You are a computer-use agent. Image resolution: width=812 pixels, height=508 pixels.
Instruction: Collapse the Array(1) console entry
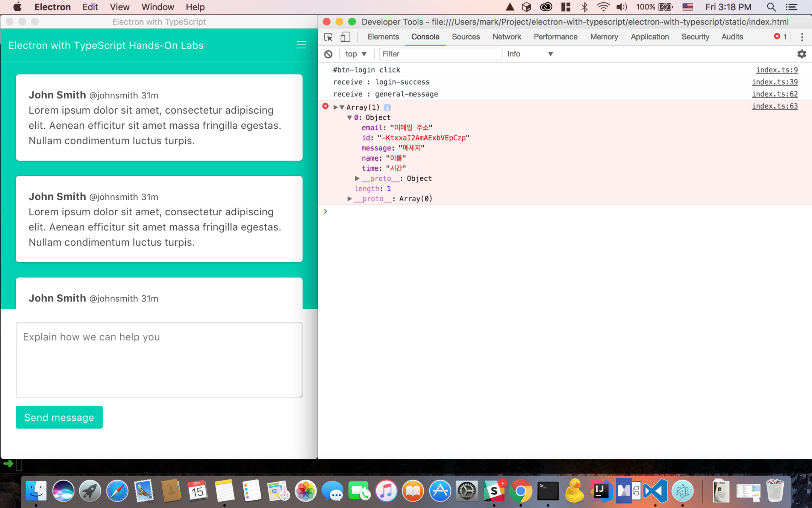point(342,108)
